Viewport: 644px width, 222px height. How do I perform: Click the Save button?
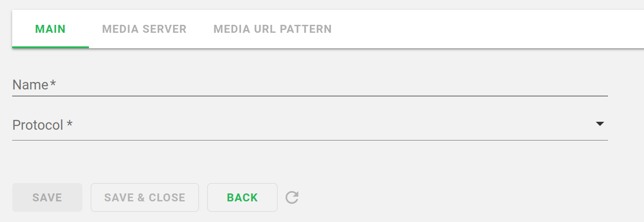click(47, 198)
